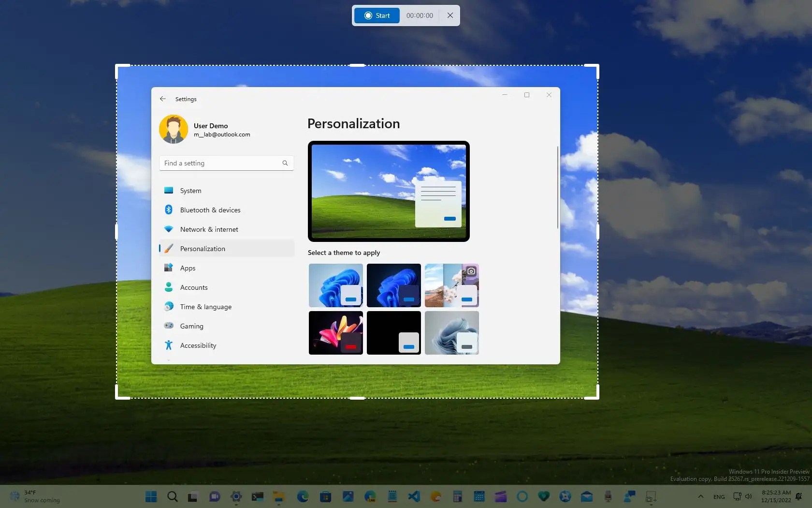
Task: Select the Bluetooth & devices icon
Action: 169,209
